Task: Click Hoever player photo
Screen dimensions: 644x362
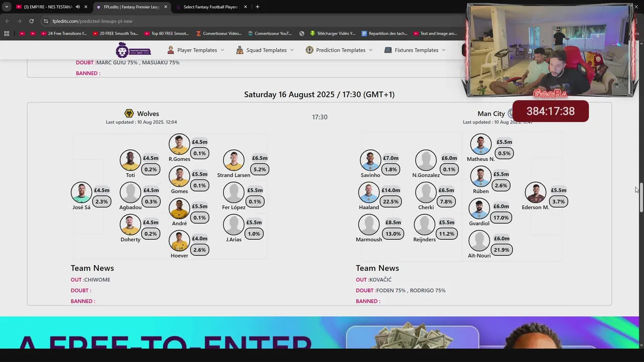Action: (x=179, y=241)
